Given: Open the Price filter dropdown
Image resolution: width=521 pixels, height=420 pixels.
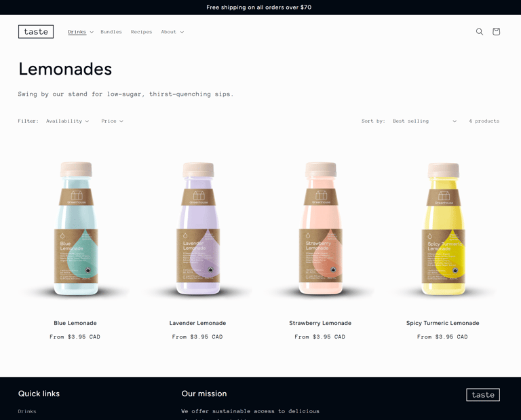Looking at the screenshot, I should coord(112,121).
